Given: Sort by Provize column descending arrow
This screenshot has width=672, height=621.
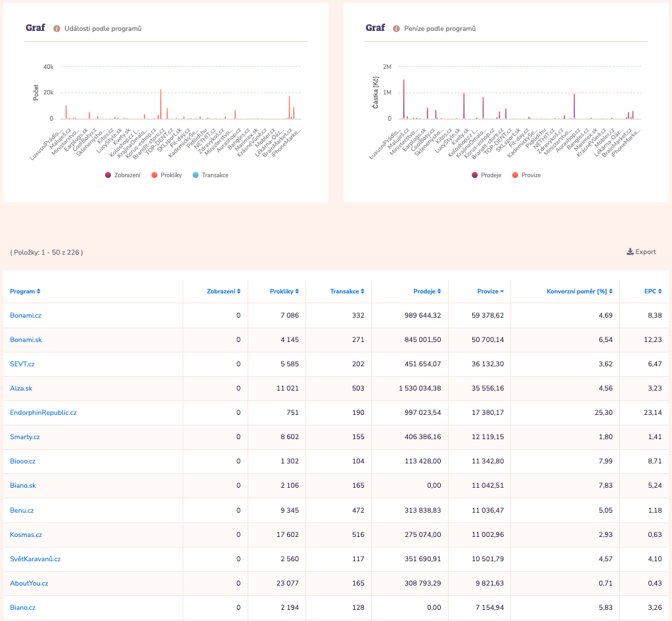Looking at the screenshot, I should click(502, 291).
